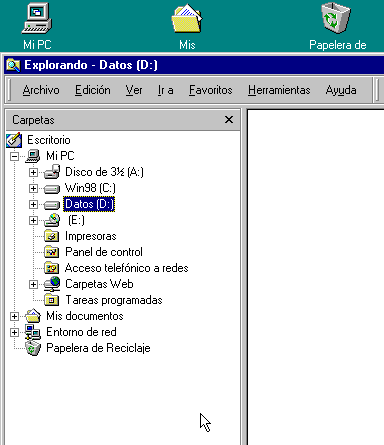The height and width of the screenshot is (445, 384).
Task: Open the Mis documentos desktop folder icon
Action: click(x=187, y=19)
